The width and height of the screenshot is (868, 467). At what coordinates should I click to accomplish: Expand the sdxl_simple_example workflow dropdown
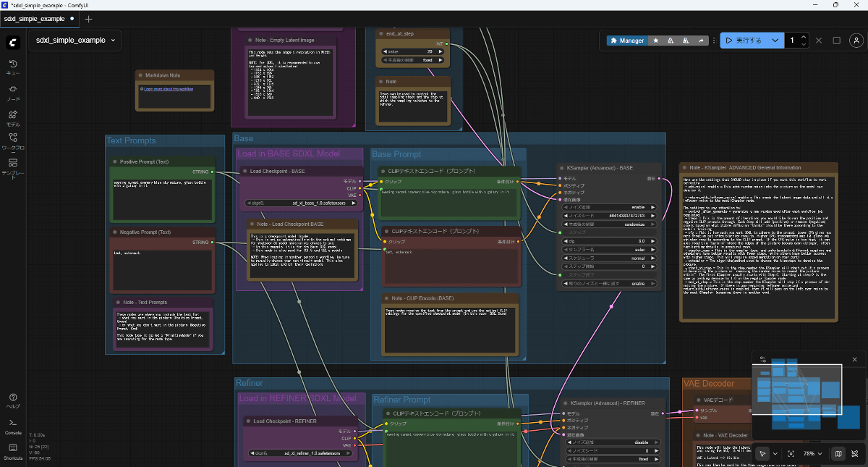(114, 41)
